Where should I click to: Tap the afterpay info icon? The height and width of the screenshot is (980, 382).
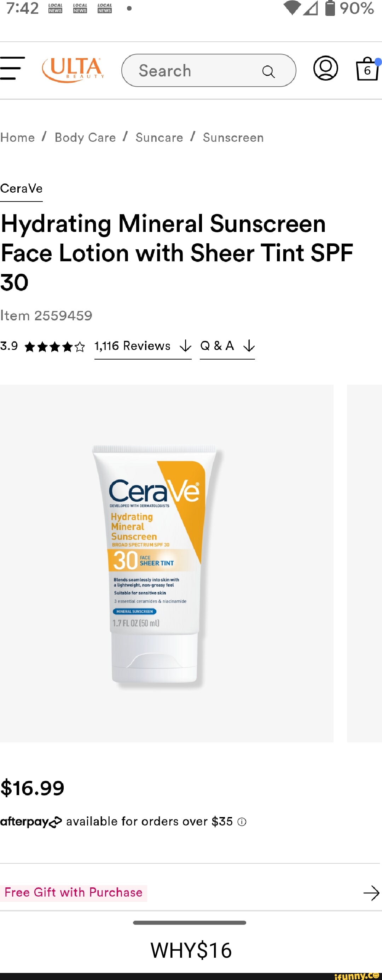pos(242,822)
